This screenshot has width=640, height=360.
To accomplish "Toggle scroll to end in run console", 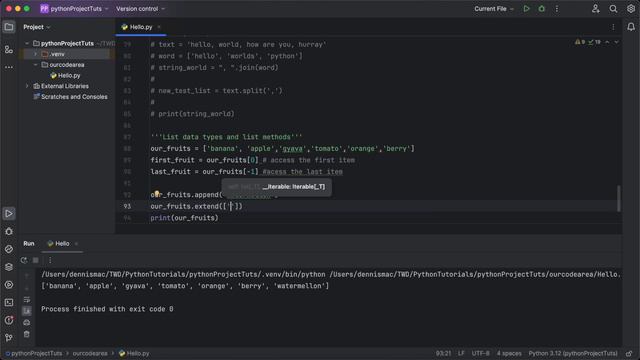I will [x=27, y=311].
